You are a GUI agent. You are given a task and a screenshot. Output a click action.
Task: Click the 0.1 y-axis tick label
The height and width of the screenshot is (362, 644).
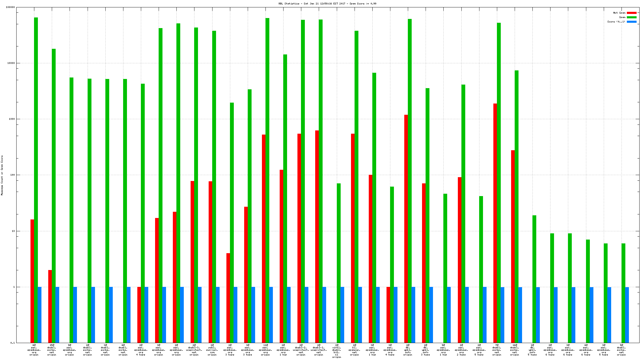click(12, 343)
